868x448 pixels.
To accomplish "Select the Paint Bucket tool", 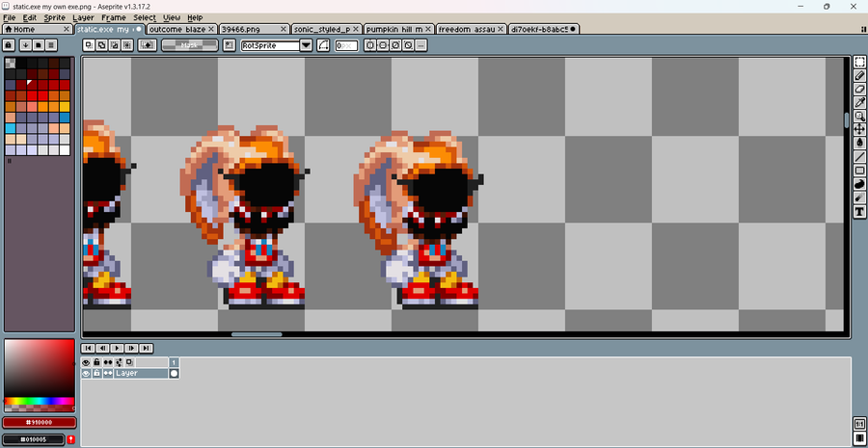I will 859,144.
